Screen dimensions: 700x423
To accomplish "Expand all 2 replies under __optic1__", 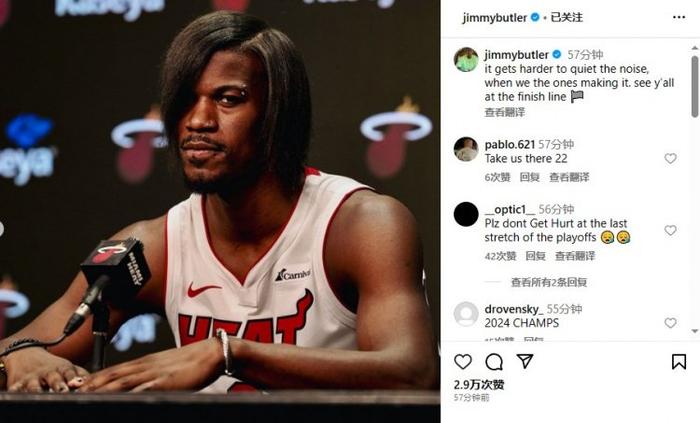I will (x=549, y=282).
